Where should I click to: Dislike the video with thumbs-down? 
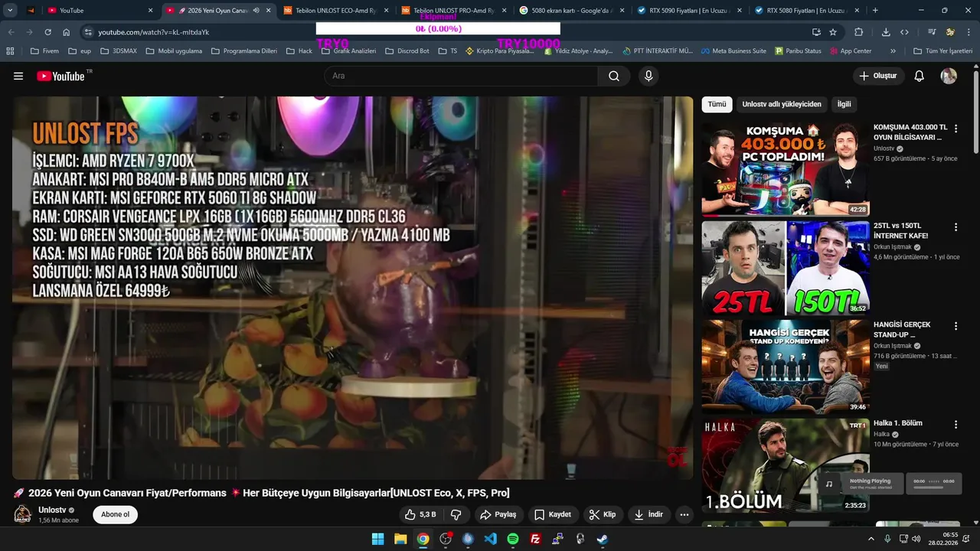tap(456, 514)
